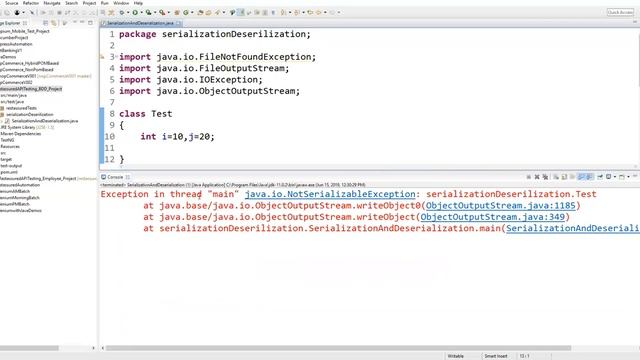Click the Writable status bar field
640x360 pixels.
tap(456, 356)
